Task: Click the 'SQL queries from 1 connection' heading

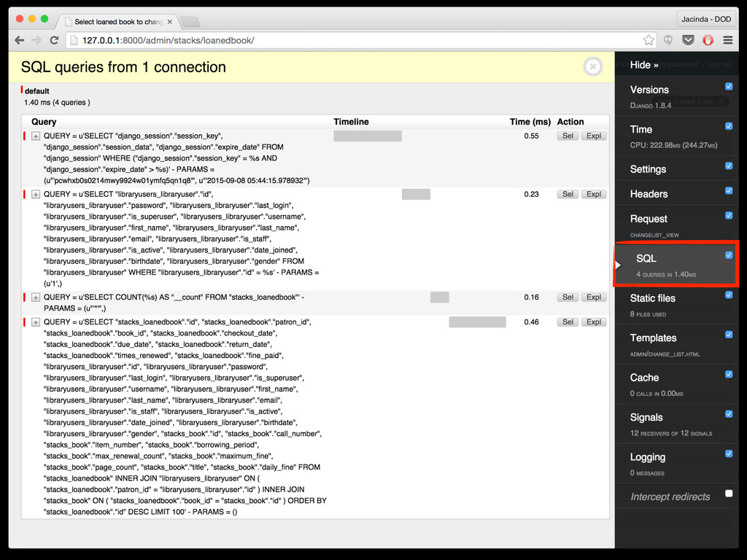Action: [x=123, y=67]
